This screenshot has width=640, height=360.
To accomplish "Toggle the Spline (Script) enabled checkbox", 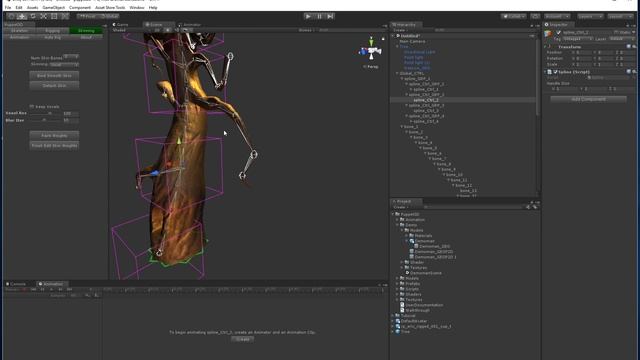I will click(555, 72).
